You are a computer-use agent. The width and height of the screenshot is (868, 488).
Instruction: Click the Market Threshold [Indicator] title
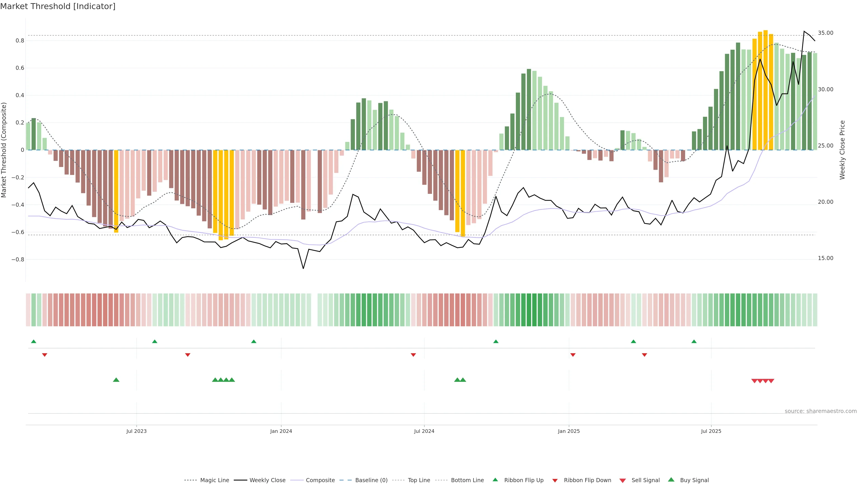(58, 6)
